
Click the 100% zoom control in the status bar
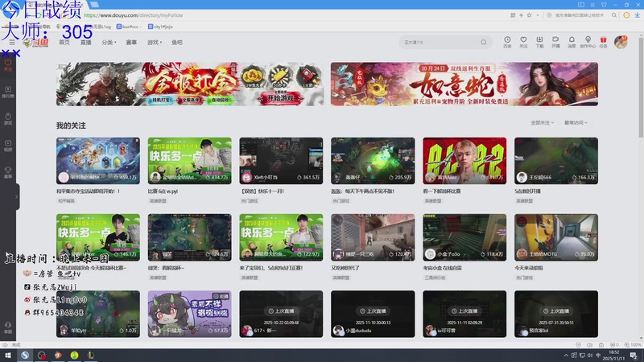[633, 345]
